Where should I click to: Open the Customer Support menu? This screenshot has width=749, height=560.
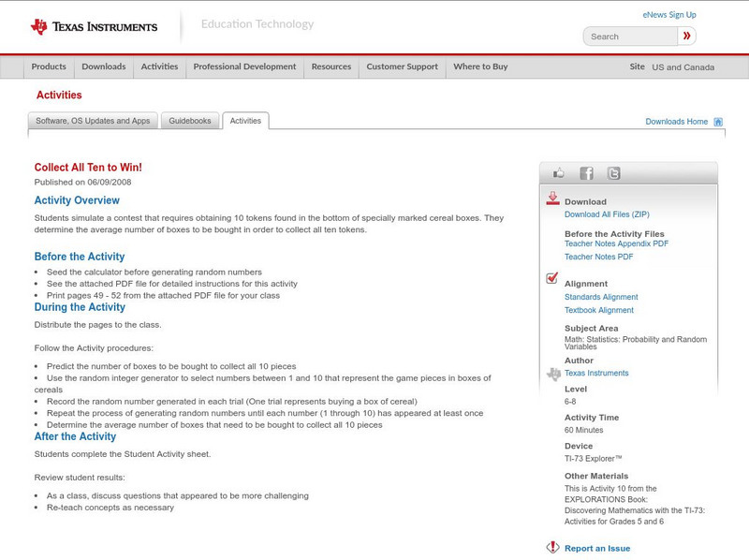(403, 66)
